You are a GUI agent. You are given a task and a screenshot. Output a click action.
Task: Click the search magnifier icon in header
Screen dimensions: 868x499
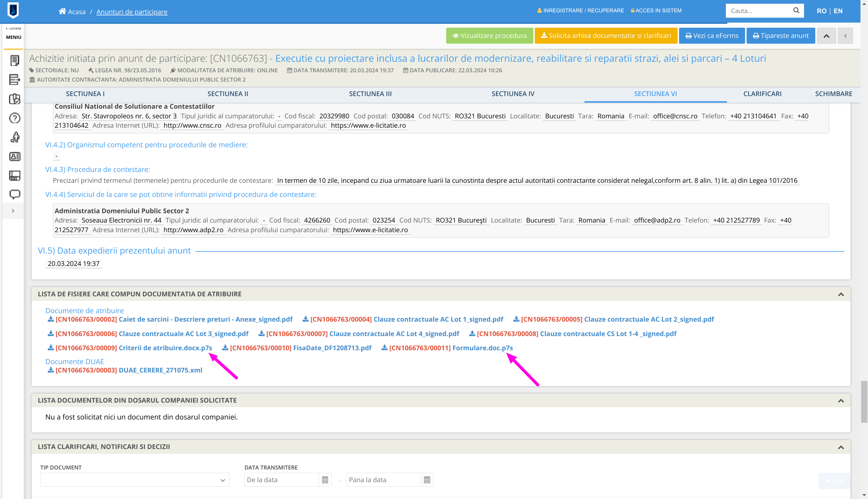(796, 11)
